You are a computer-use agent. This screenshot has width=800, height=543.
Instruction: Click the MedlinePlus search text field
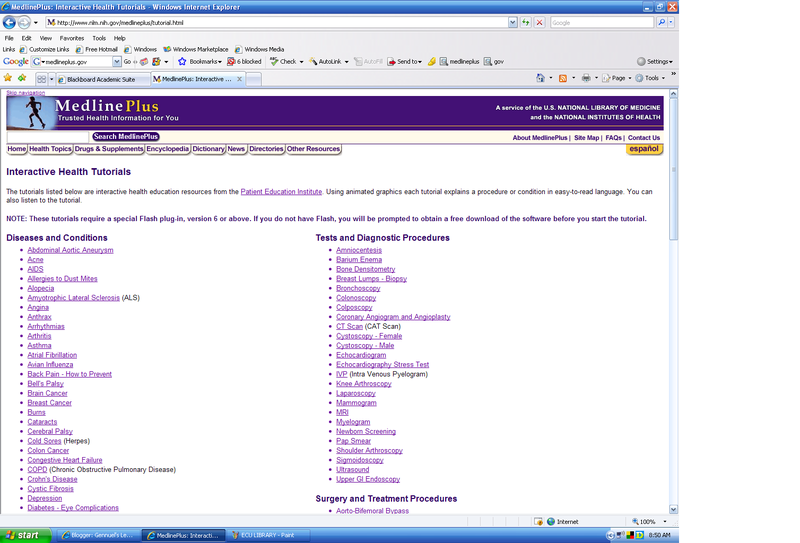[x=47, y=137]
